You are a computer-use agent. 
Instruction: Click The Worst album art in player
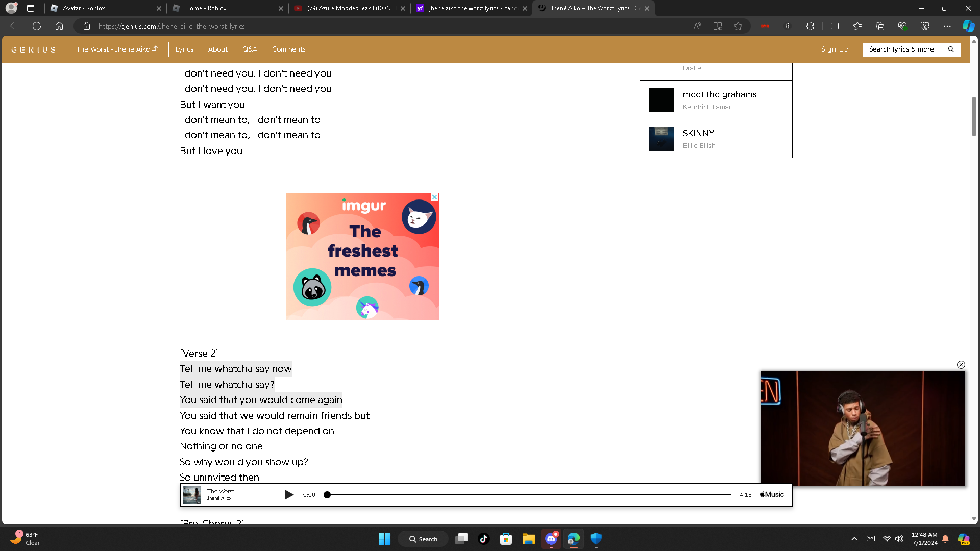click(192, 495)
